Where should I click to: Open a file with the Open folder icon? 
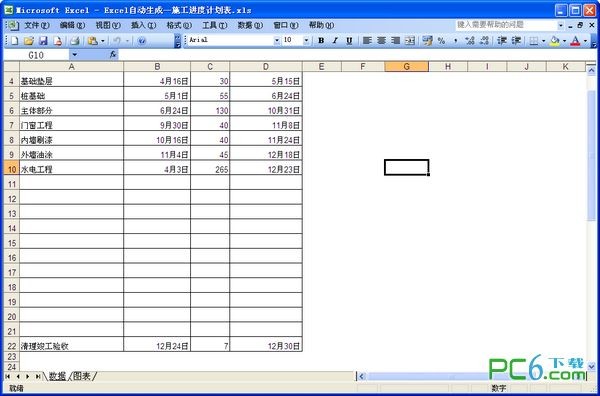(x=29, y=41)
